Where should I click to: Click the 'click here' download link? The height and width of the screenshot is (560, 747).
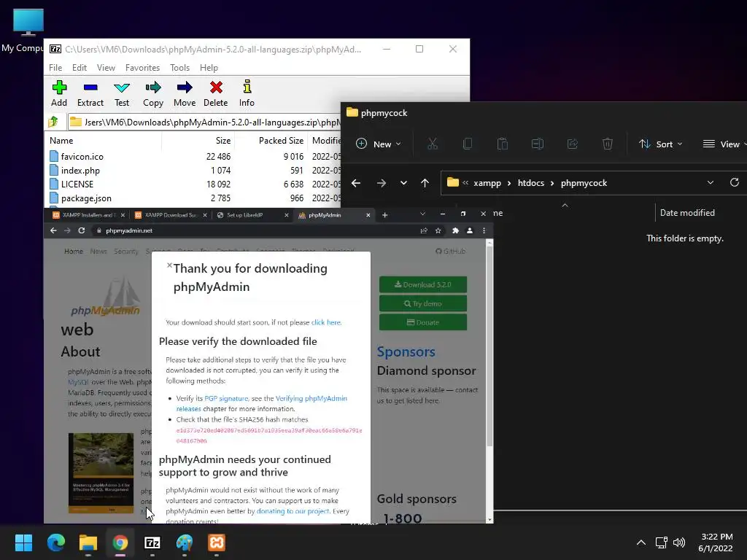[x=326, y=322]
